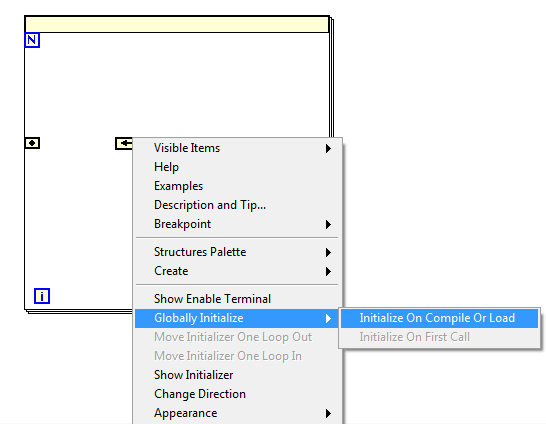Expand the Breakpoint submenu arrow

(x=328, y=225)
